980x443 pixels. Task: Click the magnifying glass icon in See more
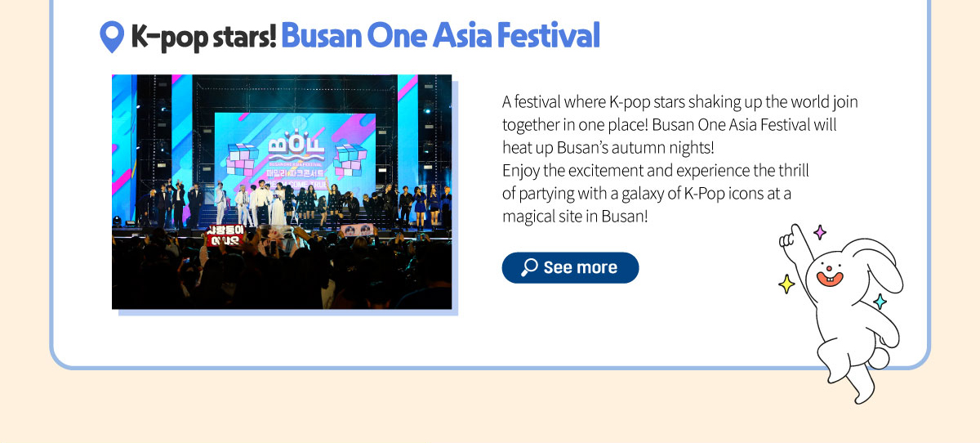(x=529, y=267)
